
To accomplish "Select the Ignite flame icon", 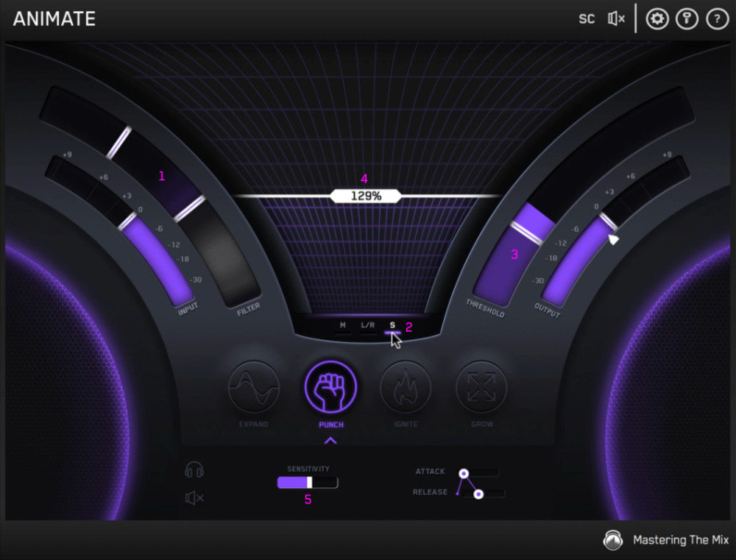I will pyautogui.click(x=406, y=387).
